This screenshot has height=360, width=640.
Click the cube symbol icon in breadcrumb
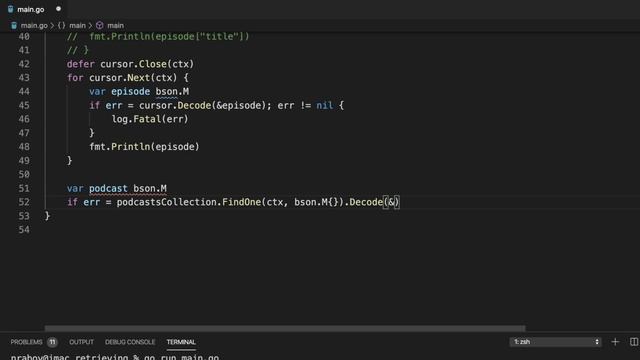pos(100,25)
